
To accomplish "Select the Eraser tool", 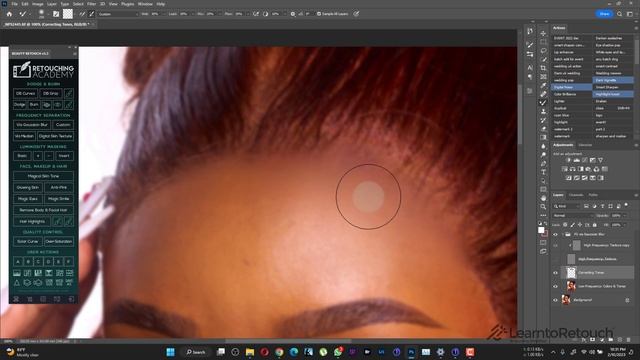I will coord(543,129).
